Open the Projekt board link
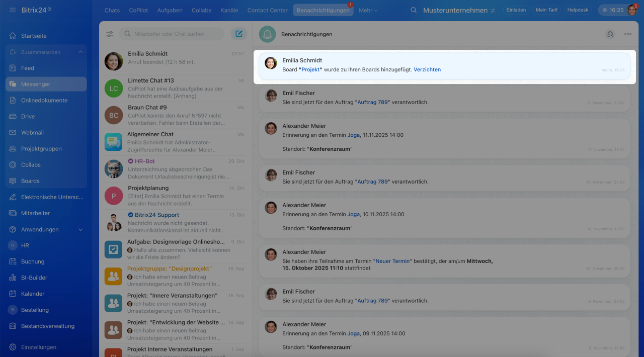The image size is (644, 357). point(310,69)
